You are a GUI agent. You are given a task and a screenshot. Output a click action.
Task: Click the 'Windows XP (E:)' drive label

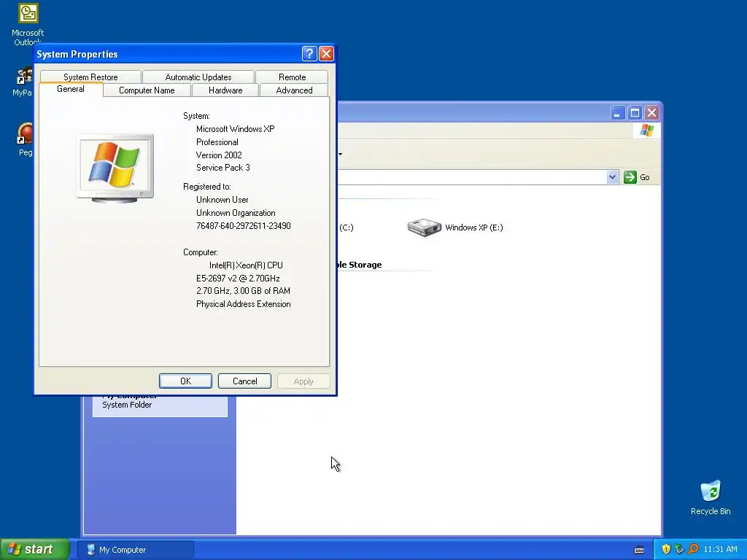click(474, 227)
